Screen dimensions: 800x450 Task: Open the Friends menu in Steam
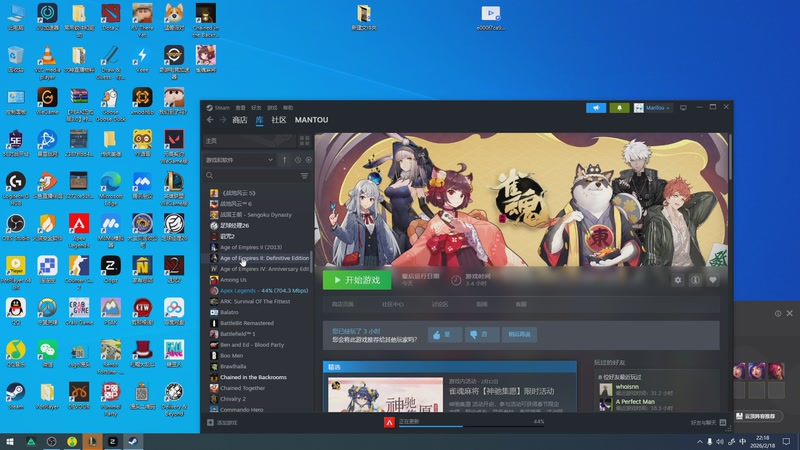(256, 108)
